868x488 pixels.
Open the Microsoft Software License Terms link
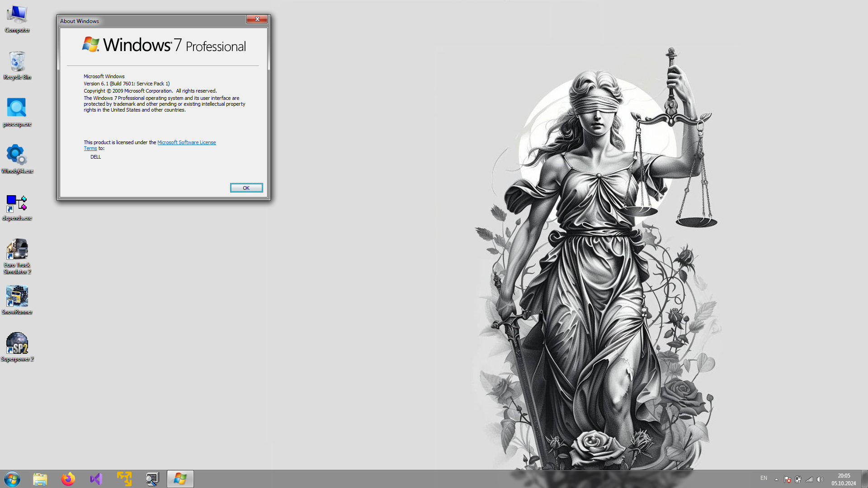coord(186,142)
